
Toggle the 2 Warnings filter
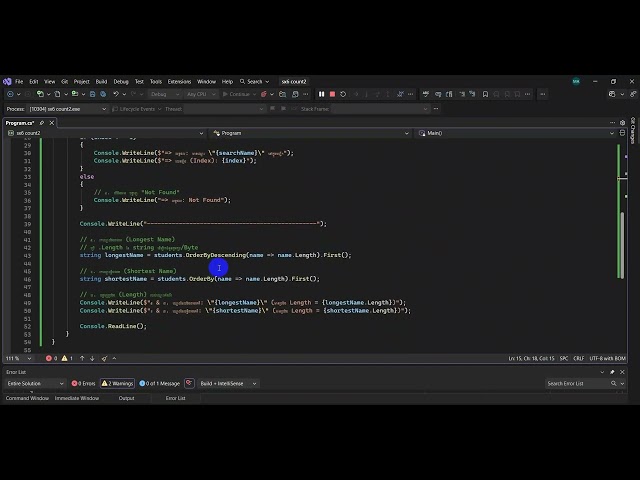pyautogui.click(x=117, y=384)
